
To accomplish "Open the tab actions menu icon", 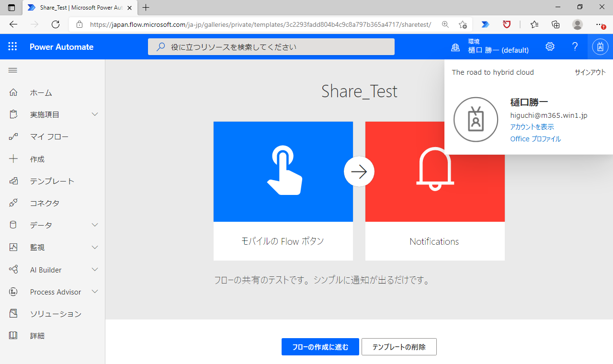I will pyautogui.click(x=12, y=7).
